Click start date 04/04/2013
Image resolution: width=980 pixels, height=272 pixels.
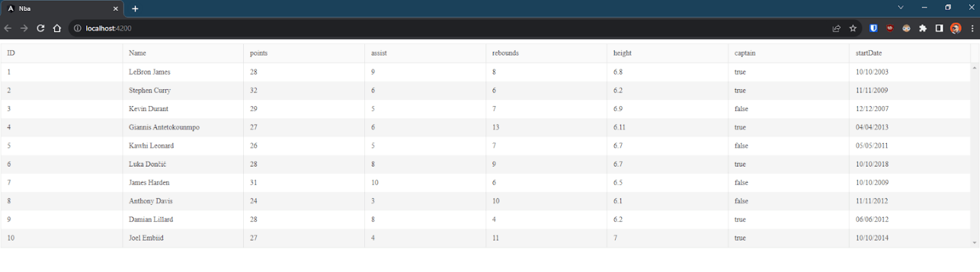point(872,127)
